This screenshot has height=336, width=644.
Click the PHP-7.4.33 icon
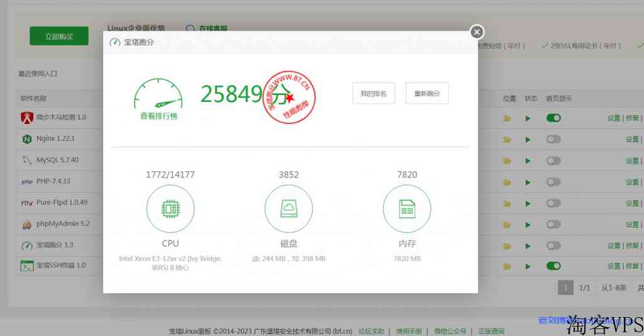click(26, 182)
